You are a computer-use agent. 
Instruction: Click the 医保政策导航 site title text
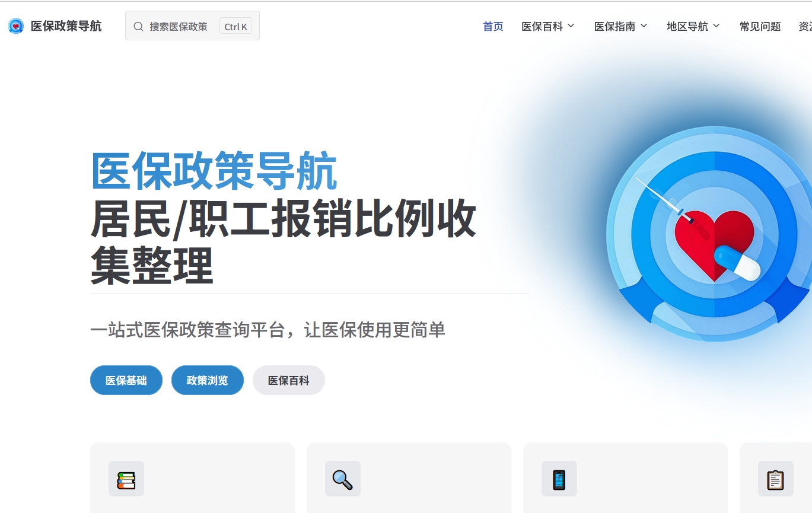tap(66, 26)
